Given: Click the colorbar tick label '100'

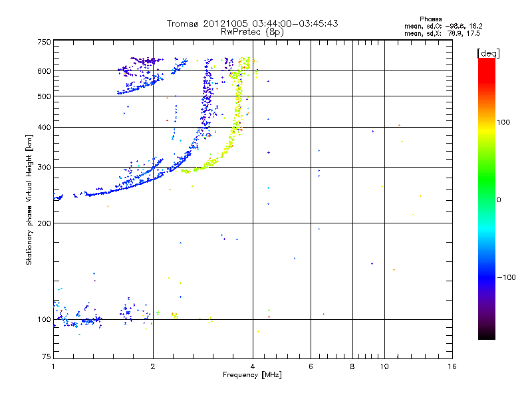Looking at the screenshot, I should click(503, 122).
